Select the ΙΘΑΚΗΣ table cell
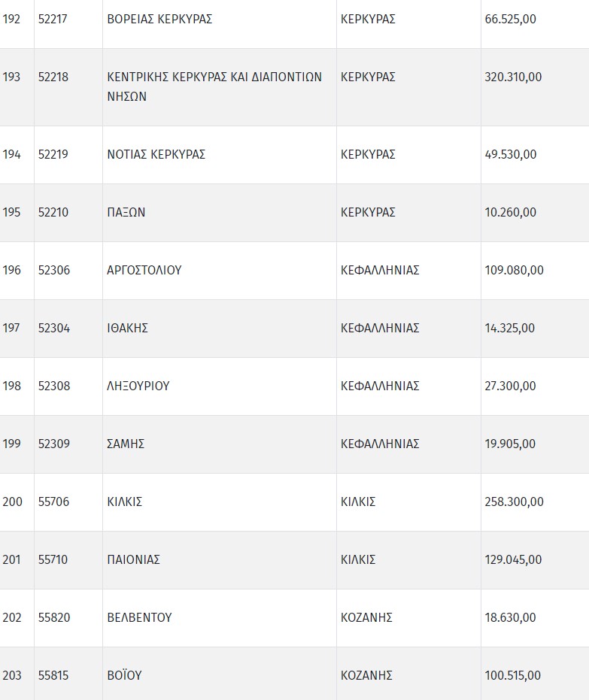 point(128,328)
